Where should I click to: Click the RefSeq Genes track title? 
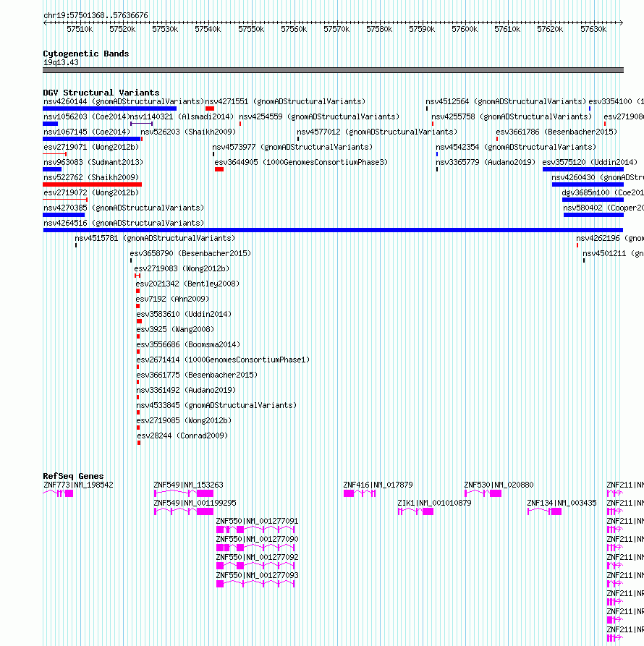coord(73,476)
